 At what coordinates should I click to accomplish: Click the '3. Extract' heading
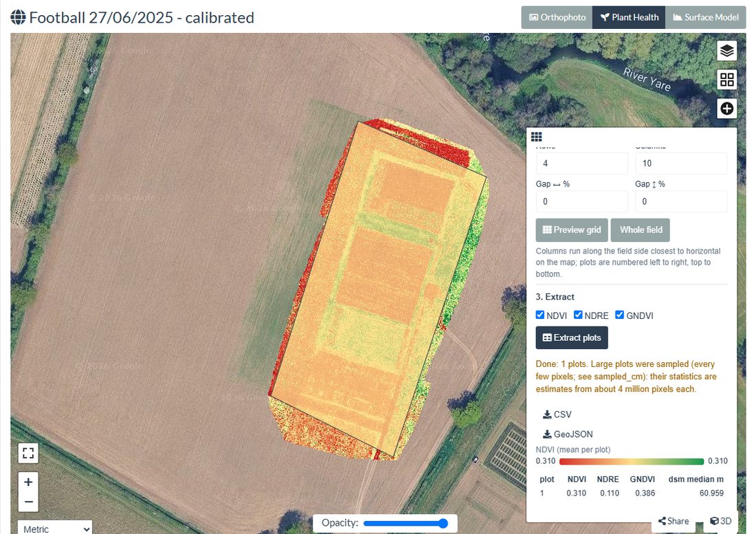point(555,297)
